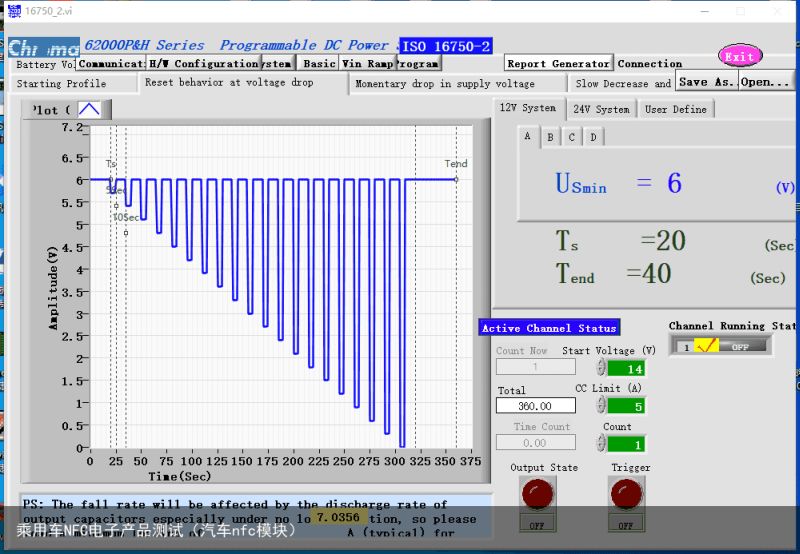Toggle the Output State red LED button
800x554 pixels.
[537, 494]
